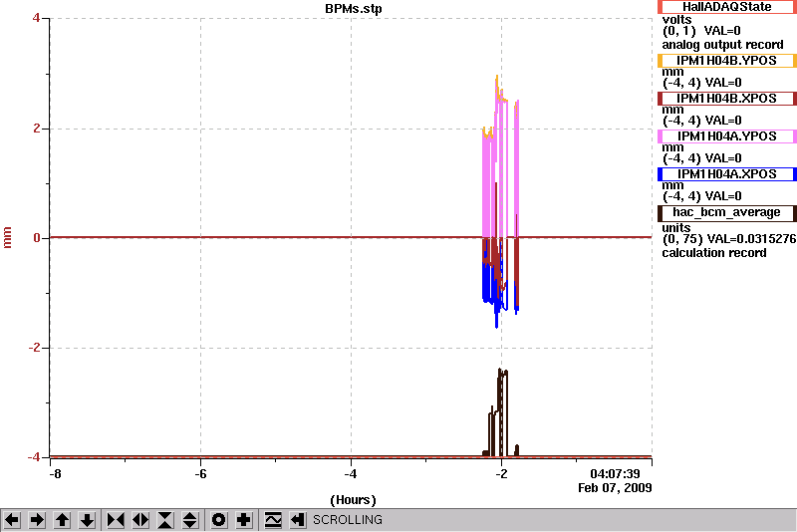Click the -8 tick label on the time axis

[55, 474]
